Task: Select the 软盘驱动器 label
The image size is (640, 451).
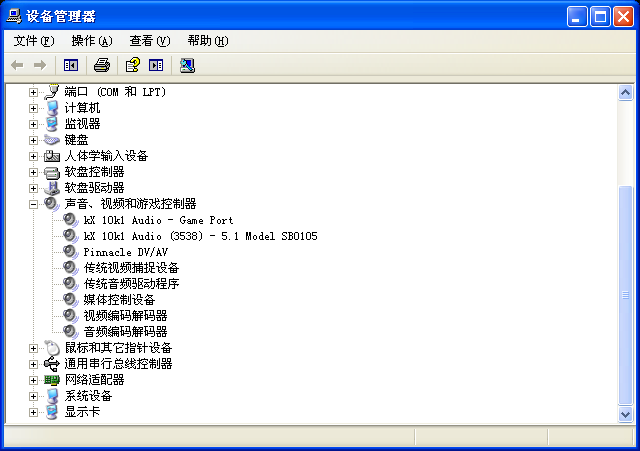Action: 94,188
